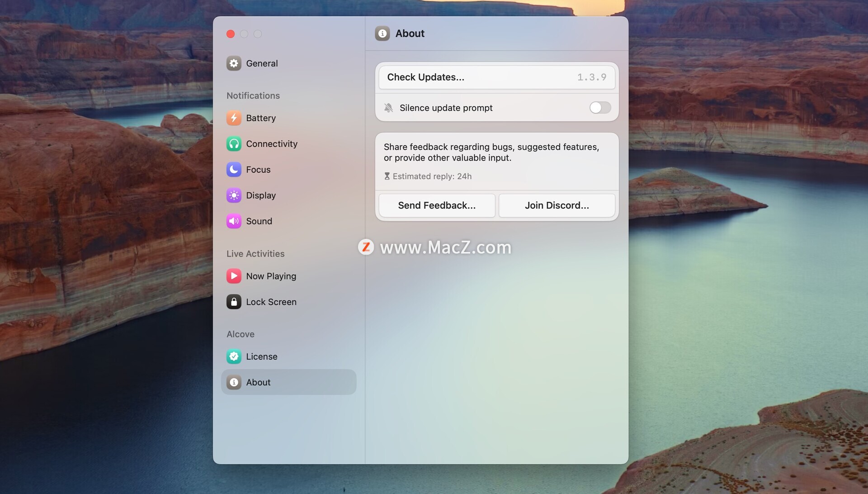Click the About info icon in header
The image size is (868, 494).
pyautogui.click(x=382, y=33)
